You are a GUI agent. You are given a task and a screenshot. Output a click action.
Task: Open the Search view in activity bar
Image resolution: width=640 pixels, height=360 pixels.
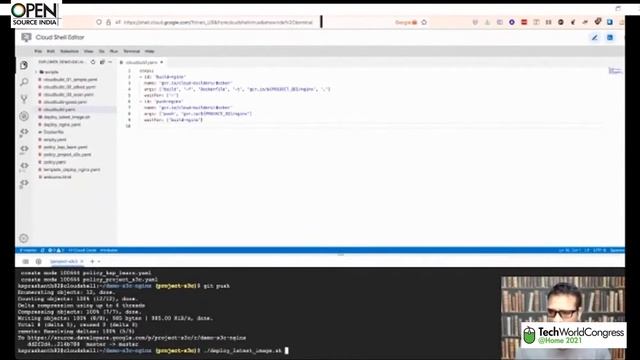(24, 82)
